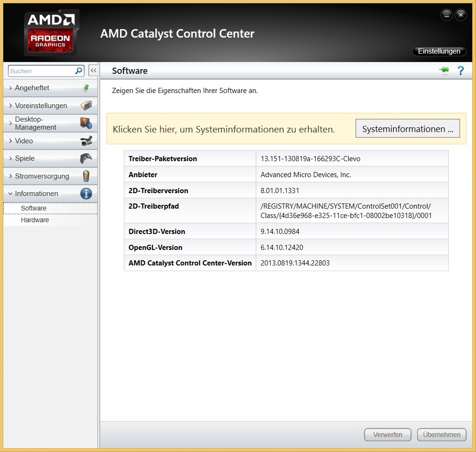Click the 2D-Treiberpfad label
The height and width of the screenshot is (452, 476).
(154, 206)
